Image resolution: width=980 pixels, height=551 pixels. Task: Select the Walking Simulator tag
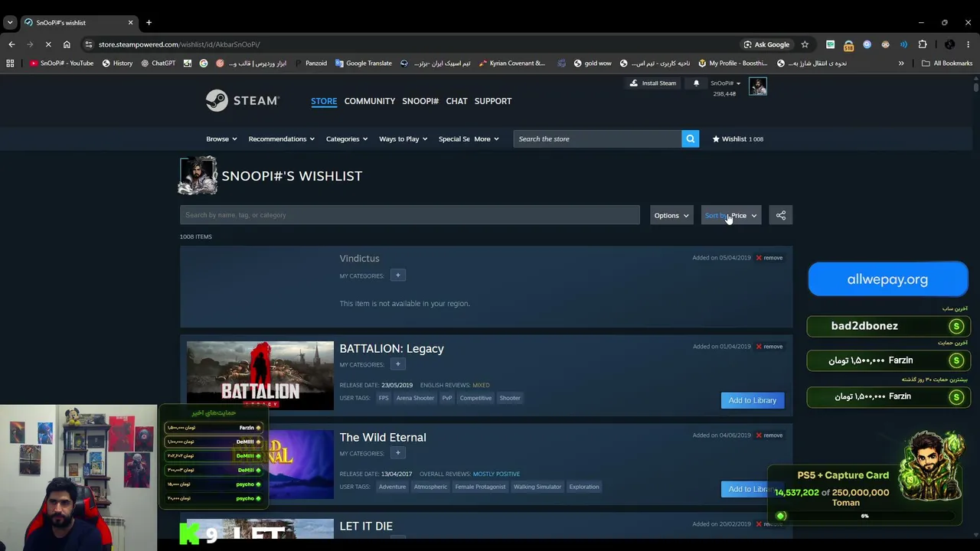click(x=537, y=487)
